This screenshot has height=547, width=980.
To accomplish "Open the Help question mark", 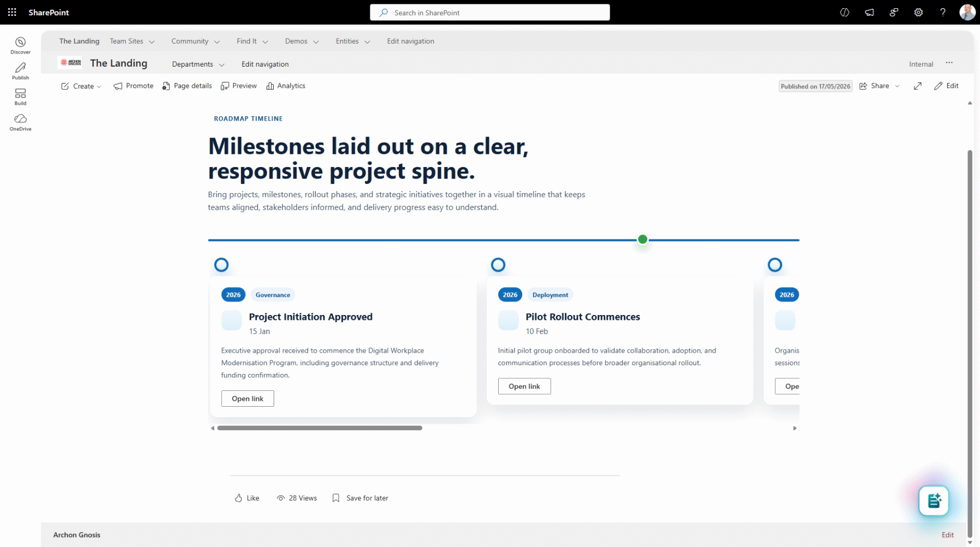I will pos(943,12).
